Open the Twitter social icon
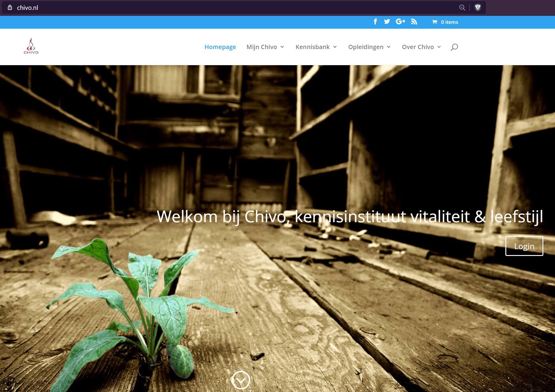The image size is (555, 392). (387, 22)
